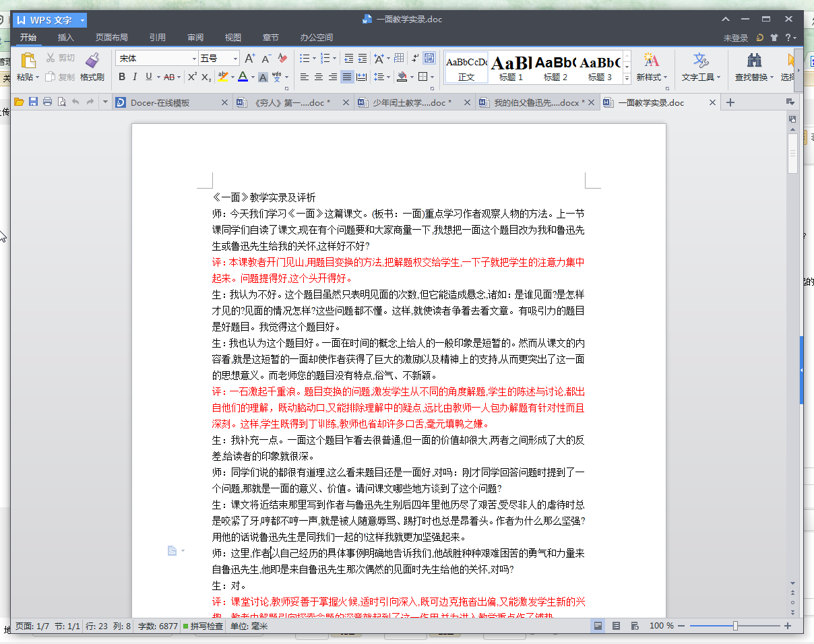
Task: Toggle Italic formatting
Action: pyautogui.click(x=135, y=77)
